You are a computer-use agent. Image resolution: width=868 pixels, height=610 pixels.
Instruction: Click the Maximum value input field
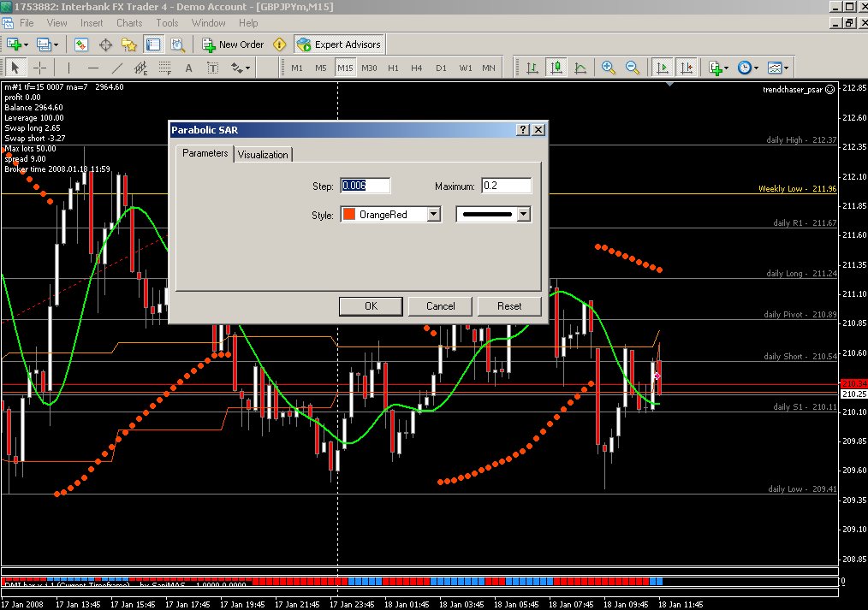click(x=507, y=186)
